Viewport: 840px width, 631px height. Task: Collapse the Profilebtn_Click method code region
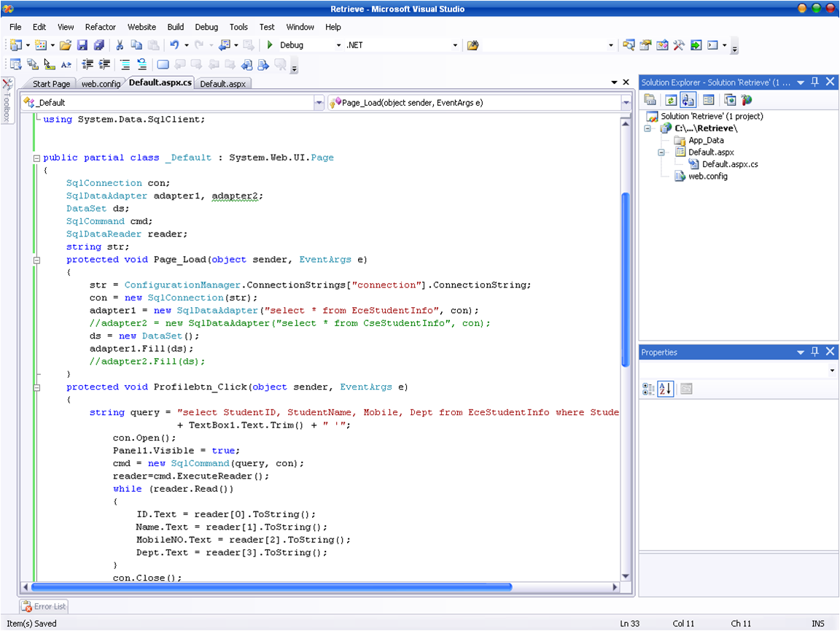tap(36, 388)
